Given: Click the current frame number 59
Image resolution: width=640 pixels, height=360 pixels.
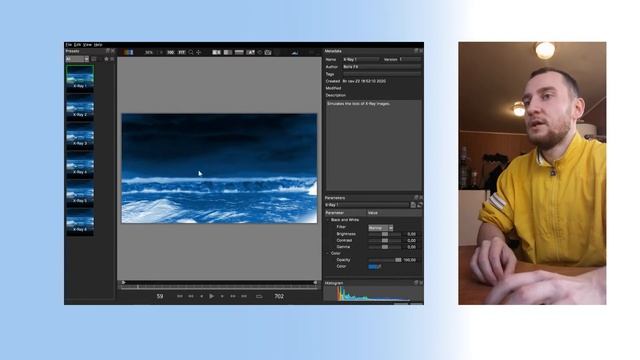Looking at the screenshot, I should click(x=160, y=296).
